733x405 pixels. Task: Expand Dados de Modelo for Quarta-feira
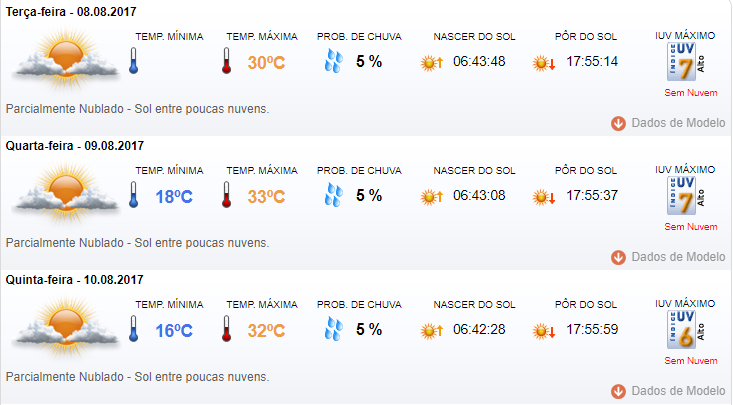click(x=668, y=257)
